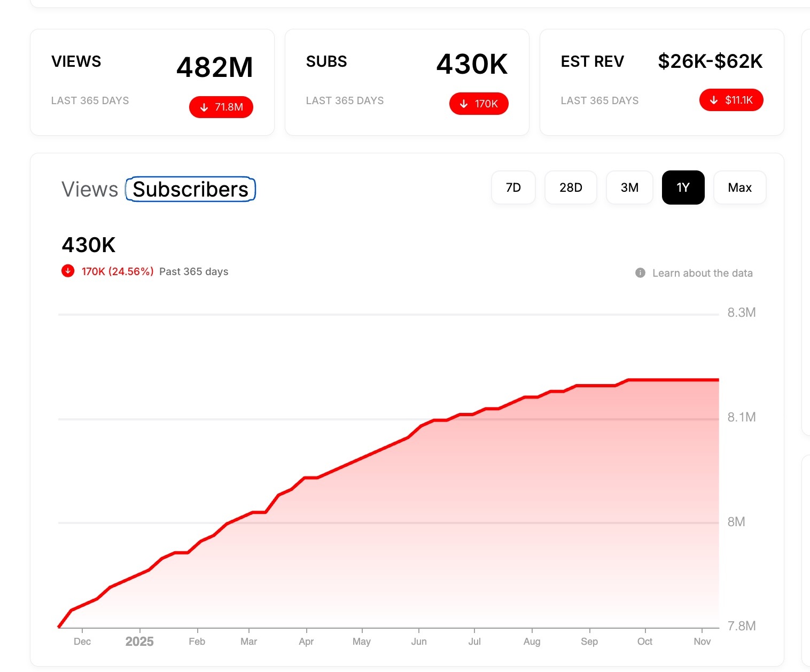Switch to the Views chart tab

coord(90,190)
